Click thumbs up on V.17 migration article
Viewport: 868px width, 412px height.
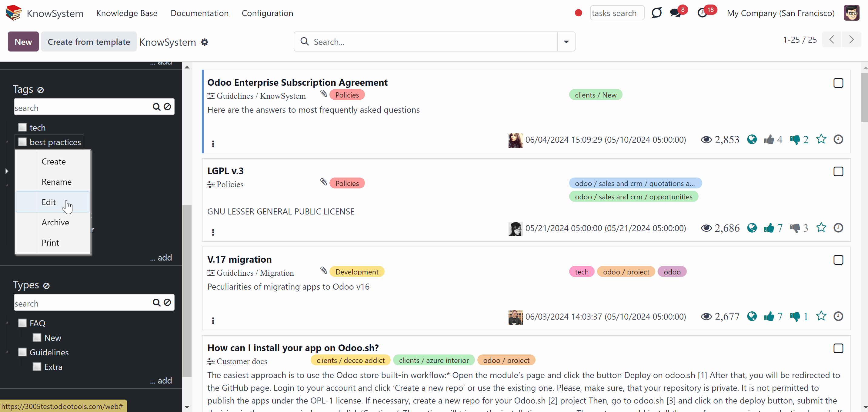click(769, 316)
